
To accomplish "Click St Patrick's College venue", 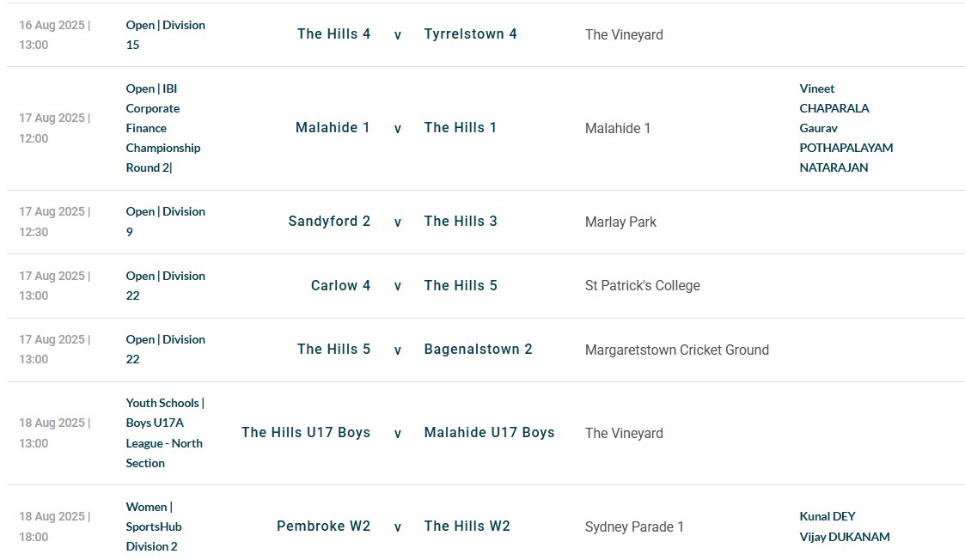I will 643,285.
